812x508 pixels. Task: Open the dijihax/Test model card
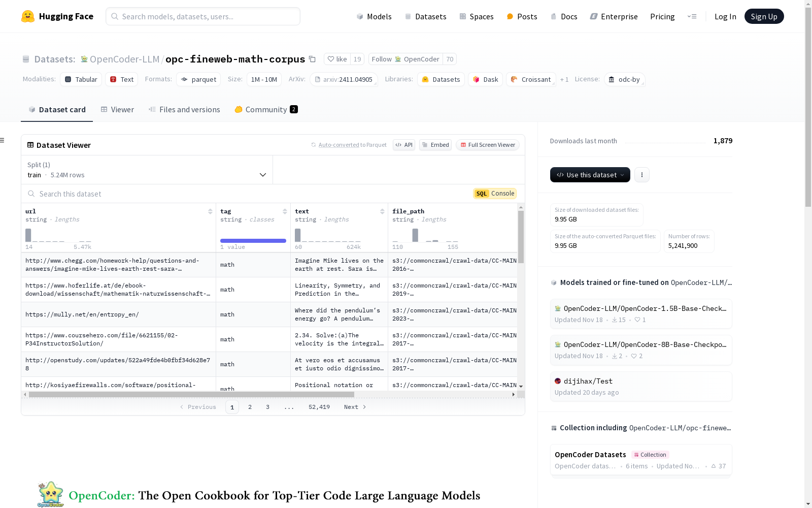(641, 387)
